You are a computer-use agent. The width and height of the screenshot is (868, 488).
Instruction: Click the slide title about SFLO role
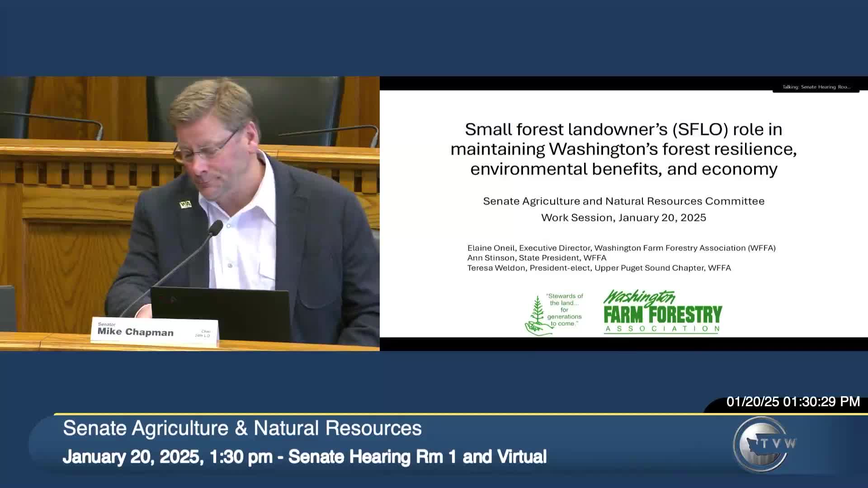point(623,149)
